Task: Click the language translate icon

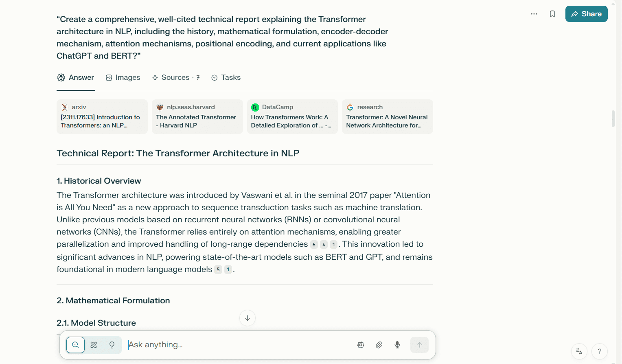Action: tap(579, 351)
